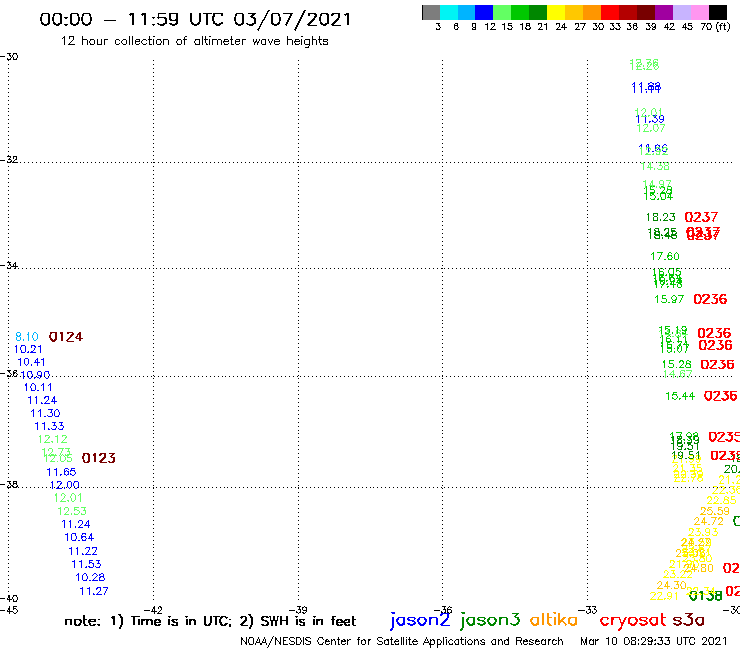This screenshot has height=650, width=740.
Task: Click the 11.53 wave height value
Action: (86, 564)
